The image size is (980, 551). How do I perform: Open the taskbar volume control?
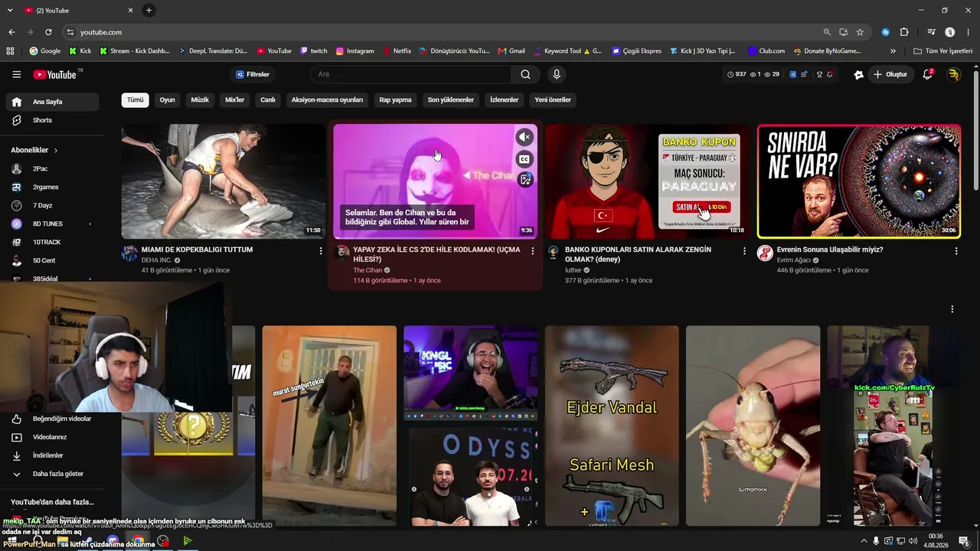[913, 541]
